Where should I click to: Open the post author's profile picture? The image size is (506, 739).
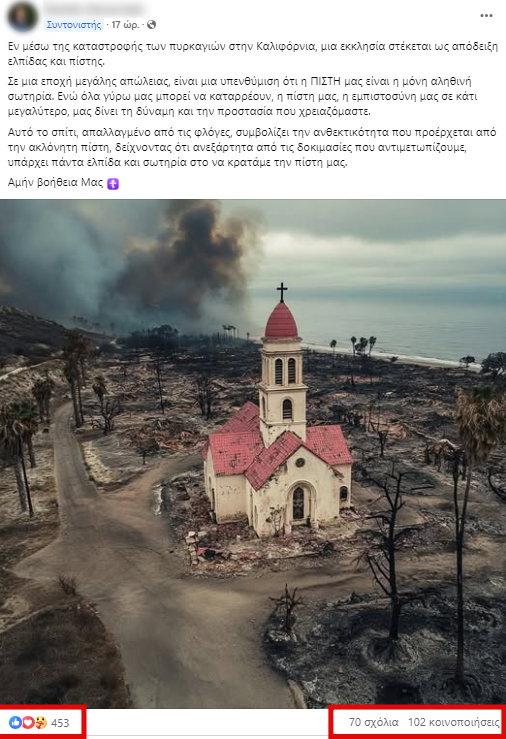(22, 16)
